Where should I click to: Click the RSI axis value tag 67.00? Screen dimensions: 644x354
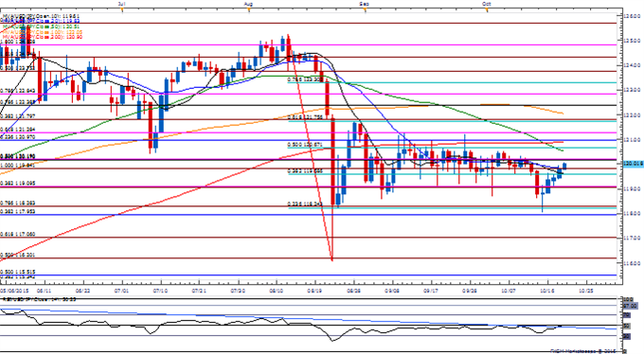pyautogui.click(x=631, y=306)
